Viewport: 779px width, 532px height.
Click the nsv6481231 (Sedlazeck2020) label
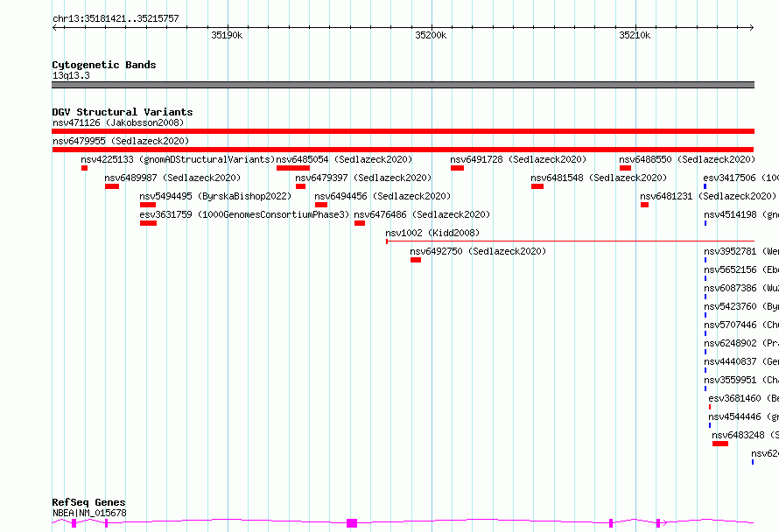(708, 196)
